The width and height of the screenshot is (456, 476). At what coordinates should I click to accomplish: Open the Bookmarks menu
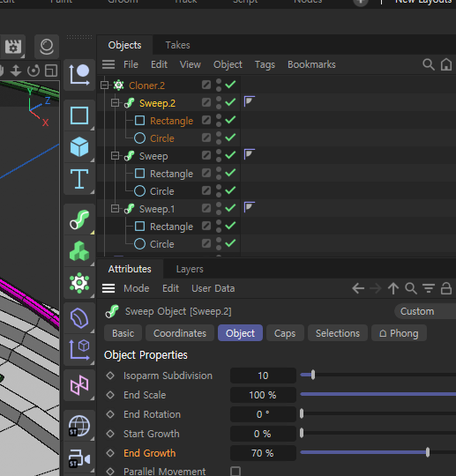(x=311, y=64)
